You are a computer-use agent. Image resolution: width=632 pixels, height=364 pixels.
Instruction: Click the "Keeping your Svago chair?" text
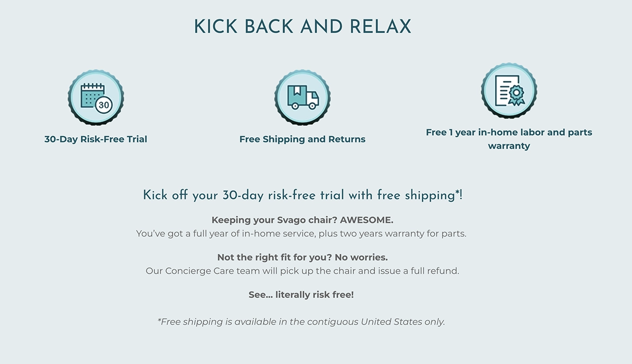click(x=274, y=220)
